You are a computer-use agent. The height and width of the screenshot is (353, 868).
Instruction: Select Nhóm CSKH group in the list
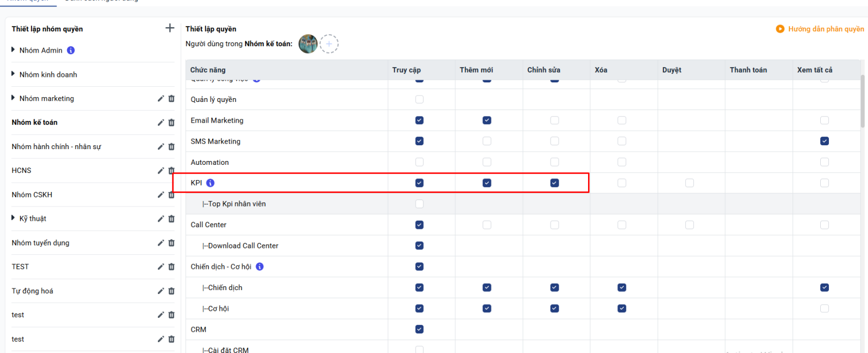pyautogui.click(x=32, y=195)
